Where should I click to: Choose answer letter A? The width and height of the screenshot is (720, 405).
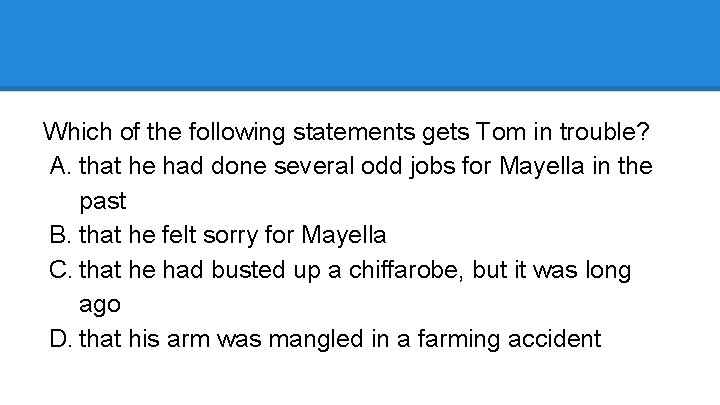(61, 166)
